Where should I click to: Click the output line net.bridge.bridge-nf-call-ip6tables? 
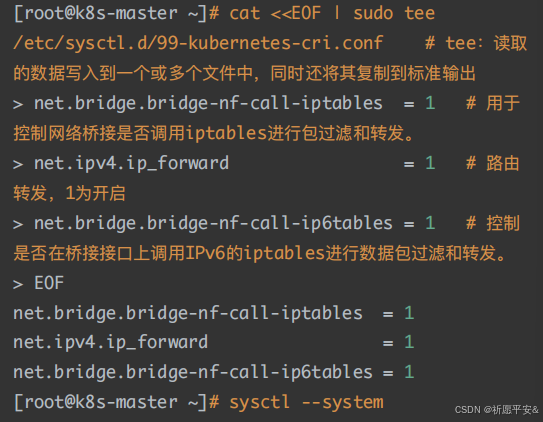[213, 372]
